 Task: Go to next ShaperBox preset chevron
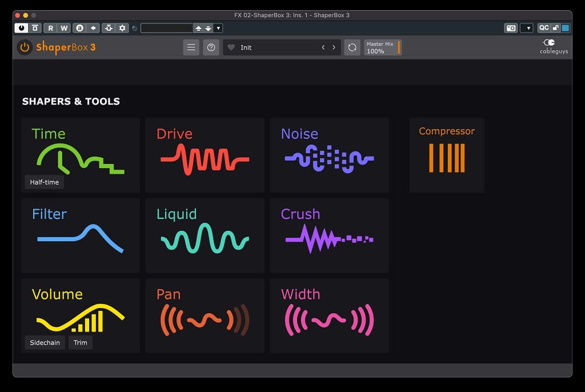(334, 47)
